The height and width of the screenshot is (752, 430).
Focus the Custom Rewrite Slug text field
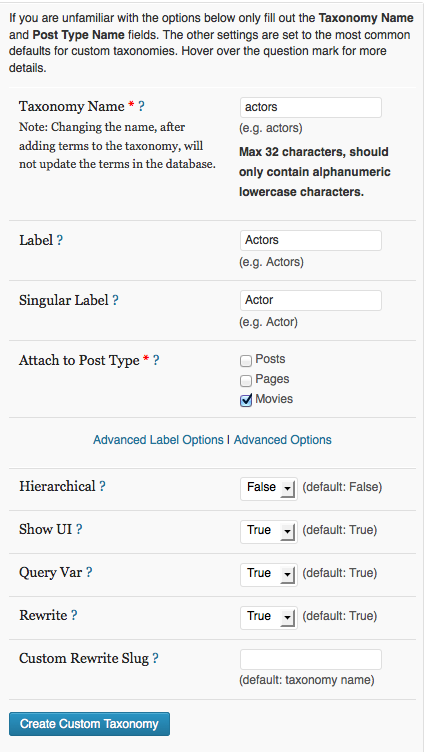tap(311, 659)
